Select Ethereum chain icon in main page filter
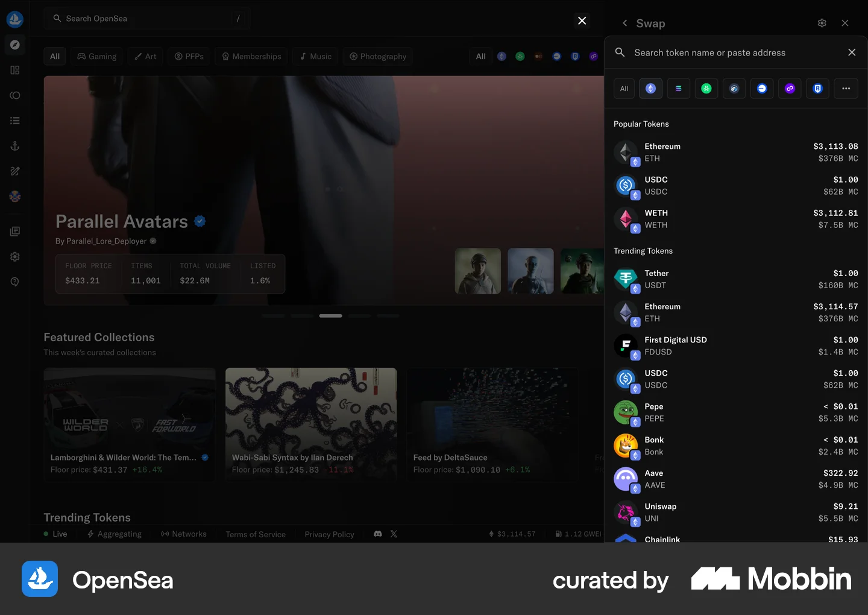 (502, 56)
